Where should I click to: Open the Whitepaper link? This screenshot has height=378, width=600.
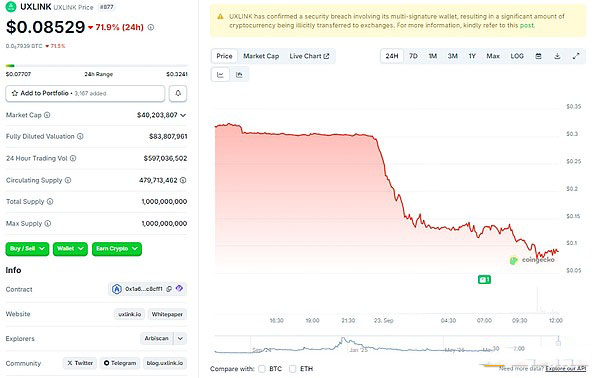(167, 314)
